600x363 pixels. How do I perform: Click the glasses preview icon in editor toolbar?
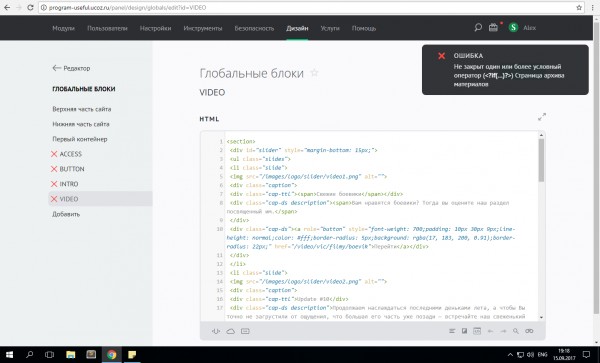coord(529,331)
